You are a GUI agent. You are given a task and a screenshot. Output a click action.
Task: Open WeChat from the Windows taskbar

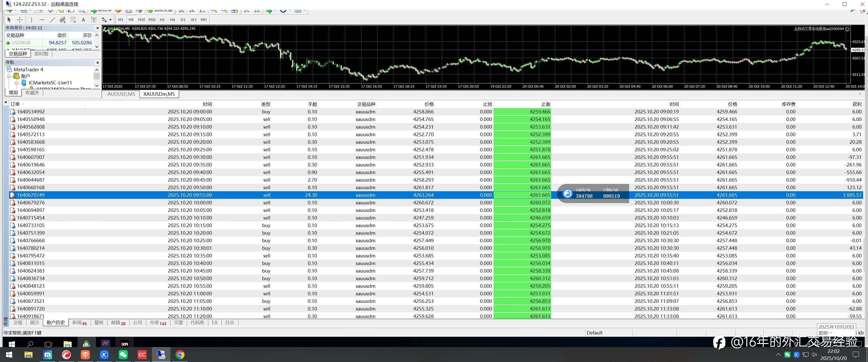(x=123, y=355)
